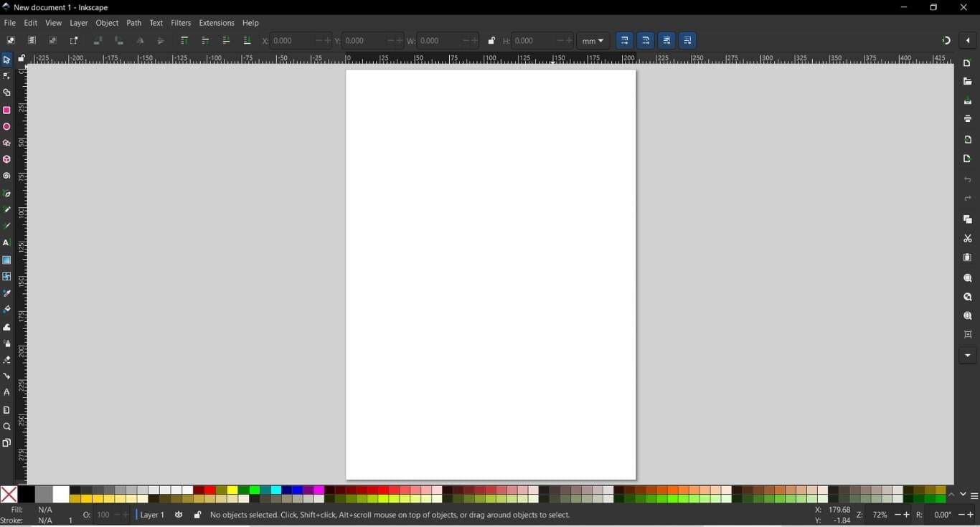The image size is (980, 527).
Task: Click the Cut scissors icon
Action: point(968,239)
